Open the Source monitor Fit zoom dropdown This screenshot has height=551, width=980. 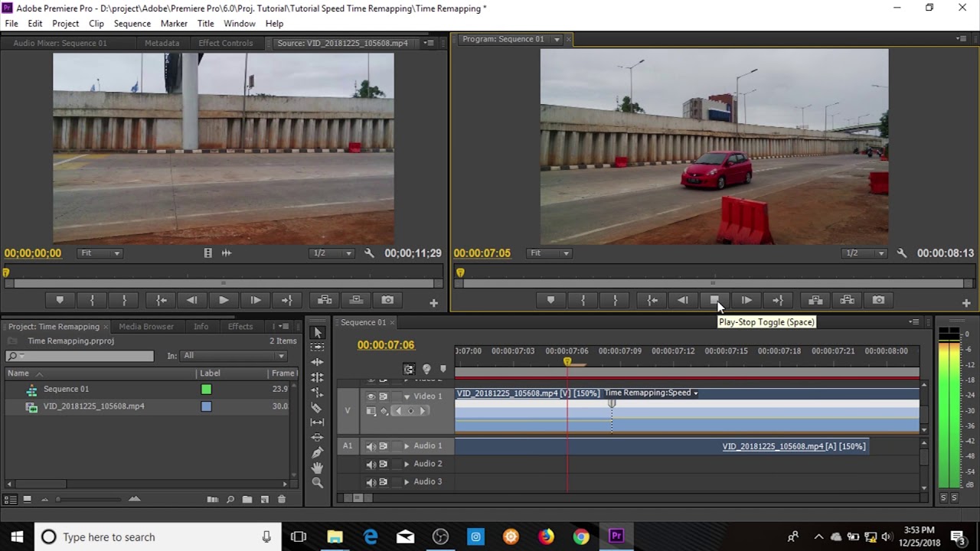click(x=100, y=253)
